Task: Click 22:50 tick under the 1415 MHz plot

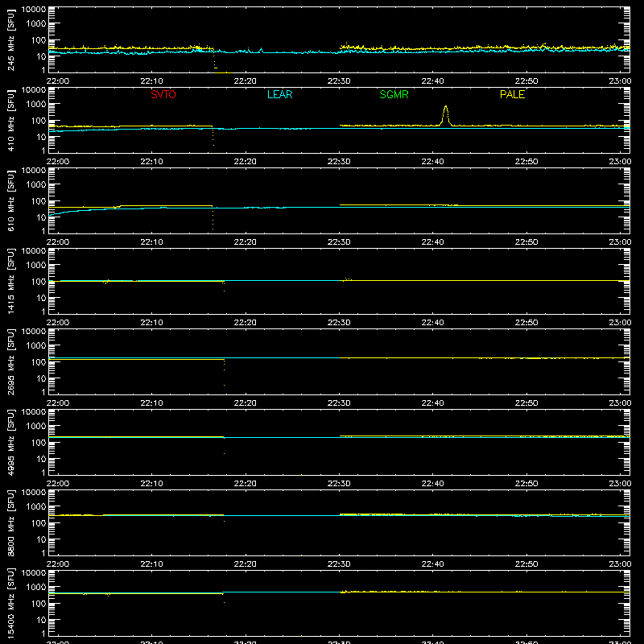Action: (x=526, y=323)
